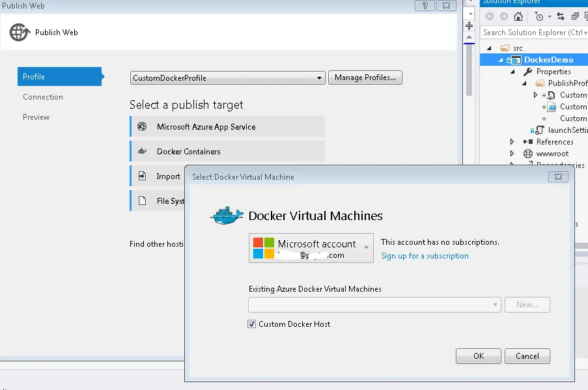The image size is (588, 390).
Task: Click the Forward arrow in Solution Explorer
Action: [x=503, y=16]
